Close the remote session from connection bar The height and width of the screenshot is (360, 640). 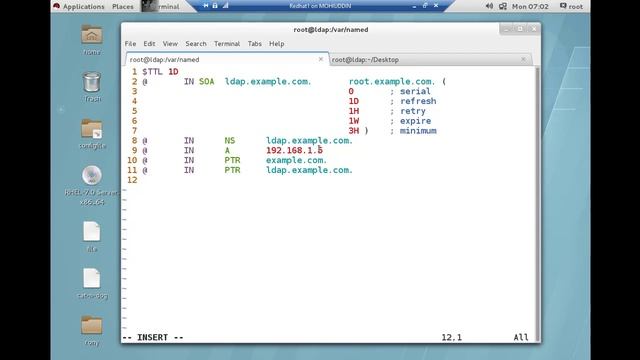point(436,6)
